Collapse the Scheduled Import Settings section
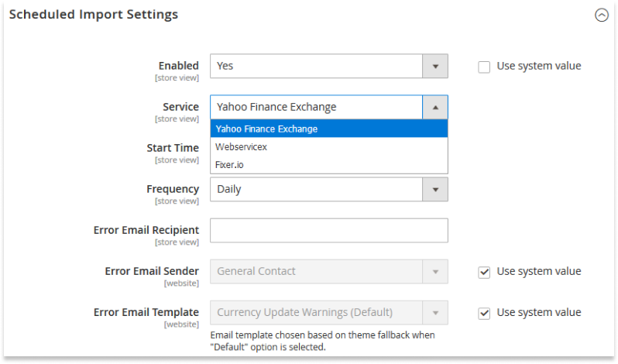 pos(602,15)
